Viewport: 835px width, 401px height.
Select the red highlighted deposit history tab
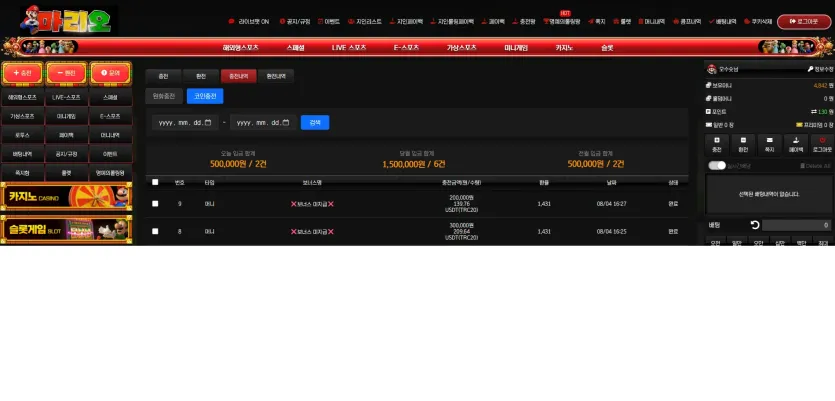pos(239,76)
